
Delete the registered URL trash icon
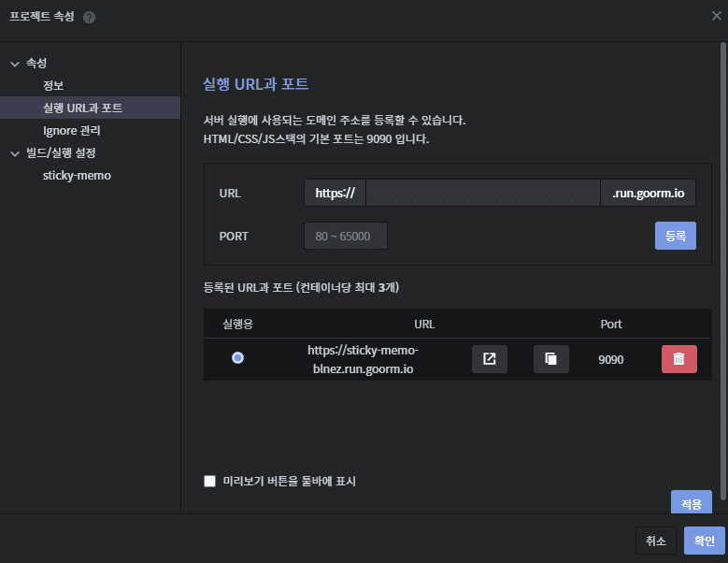coord(678,359)
